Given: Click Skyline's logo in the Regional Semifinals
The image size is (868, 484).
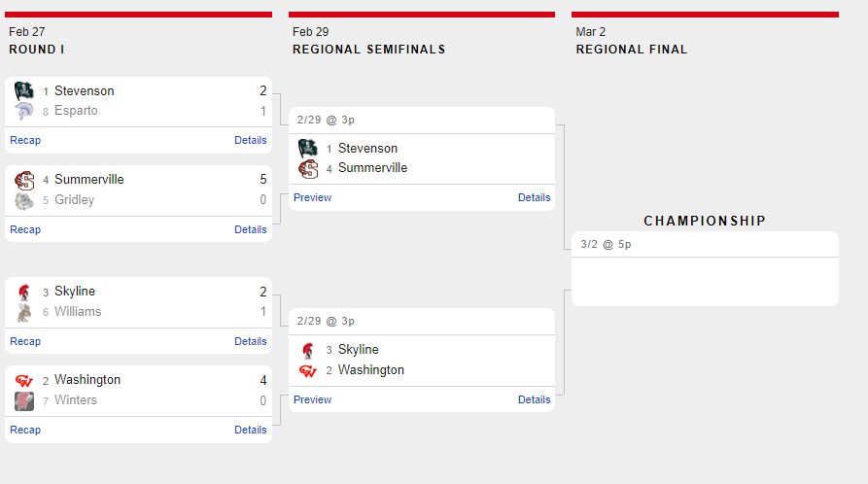Looking at the screenshot, I should click(x=308, y=350).
